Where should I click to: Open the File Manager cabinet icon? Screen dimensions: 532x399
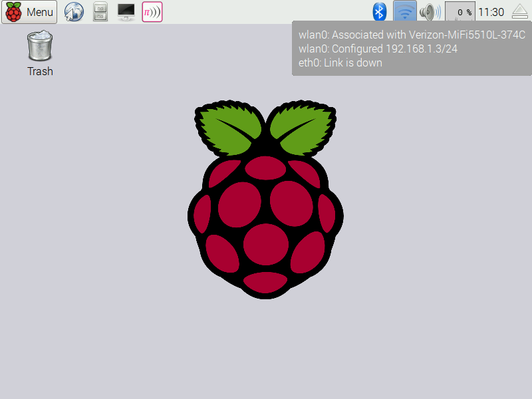pyautogui.click(x=100, y=12)
